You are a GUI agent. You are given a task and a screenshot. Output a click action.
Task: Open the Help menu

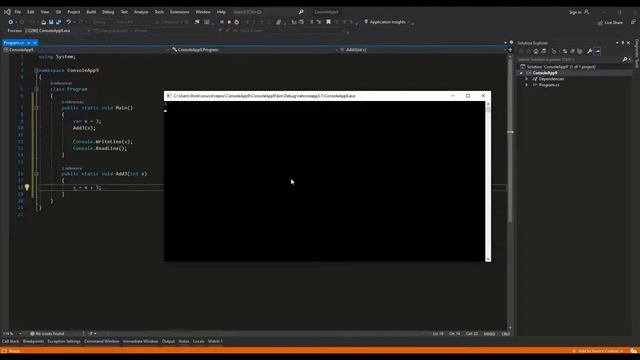(x=221, y=12)
